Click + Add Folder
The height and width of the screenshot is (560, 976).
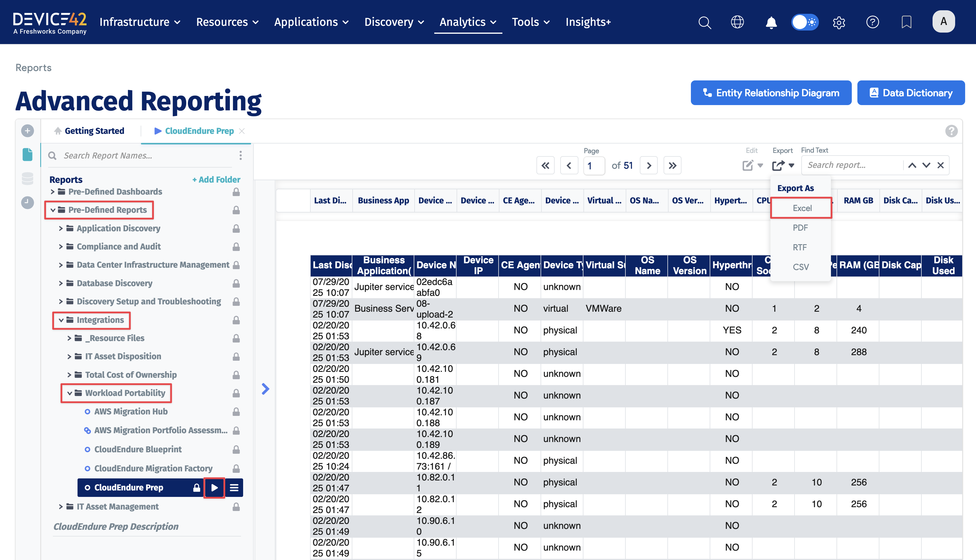coord(216,180)
